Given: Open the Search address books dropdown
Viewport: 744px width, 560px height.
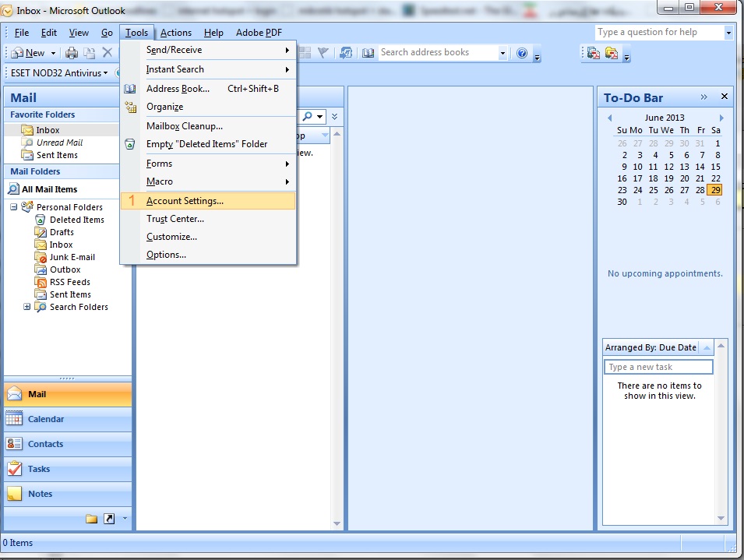Looking at the screenshot, I should pos(502,53).
